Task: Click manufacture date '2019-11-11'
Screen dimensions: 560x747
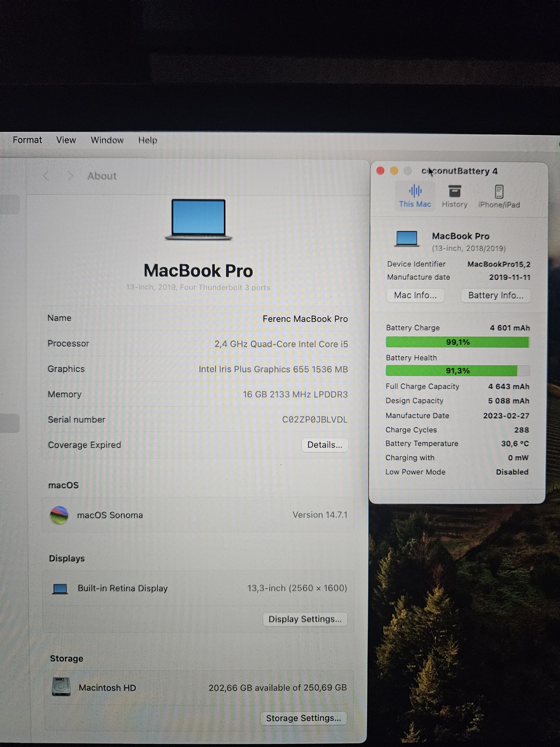Action: tap(510, 277)
